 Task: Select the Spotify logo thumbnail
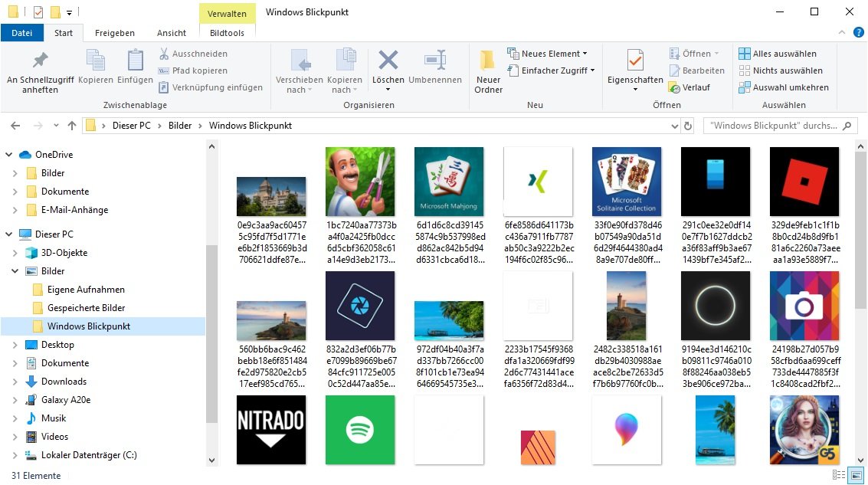(x=359, y=430)
